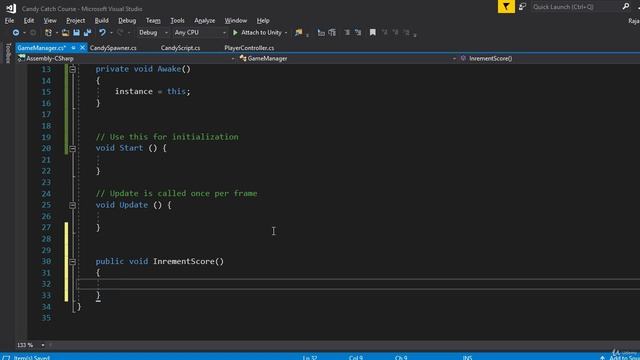Click the yellow notifications filter flag icon
640x360 pixels.
(506, 7)
